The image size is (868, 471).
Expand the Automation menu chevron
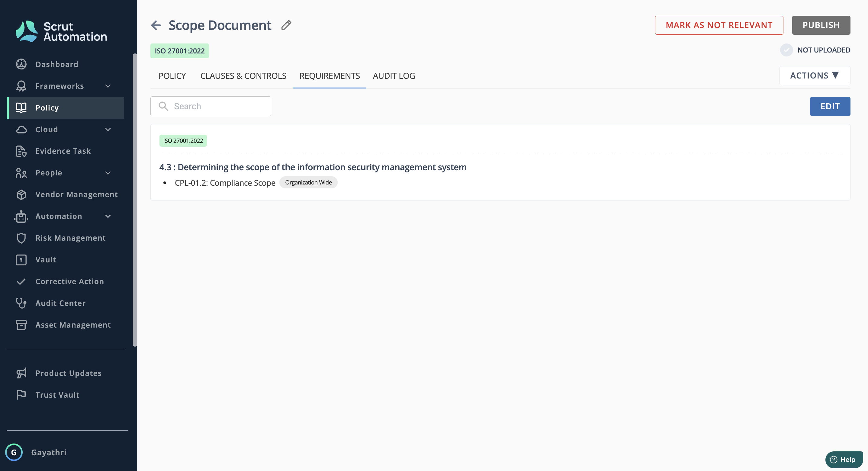108,216
